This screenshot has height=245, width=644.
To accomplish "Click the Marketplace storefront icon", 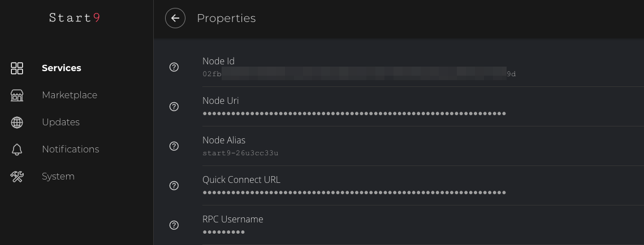I will (x=17, y=95).
